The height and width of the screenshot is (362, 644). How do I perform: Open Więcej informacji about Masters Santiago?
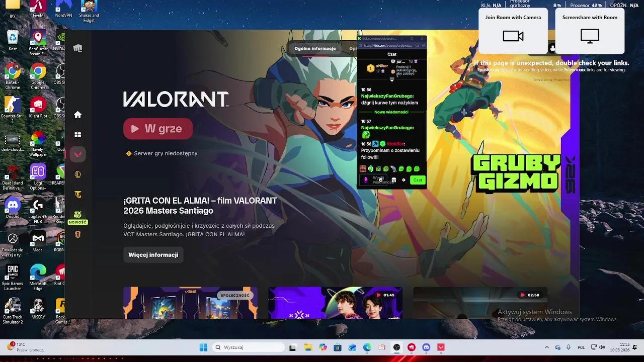153,254
